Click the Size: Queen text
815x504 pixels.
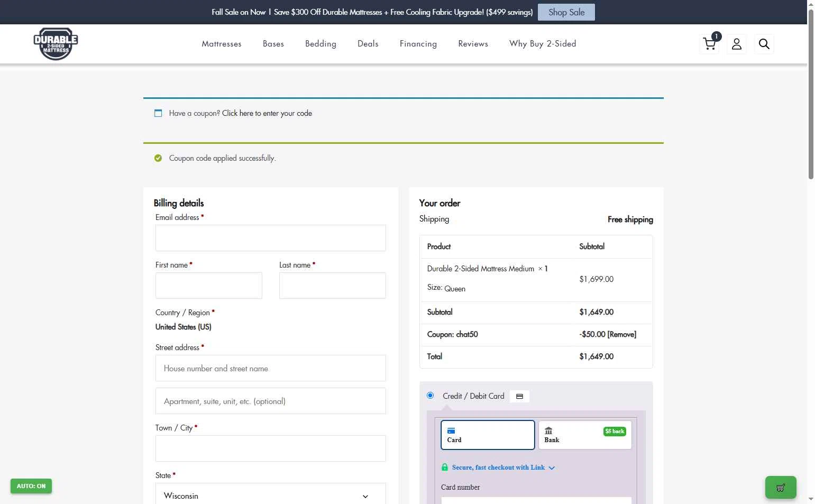pos(446,288)
